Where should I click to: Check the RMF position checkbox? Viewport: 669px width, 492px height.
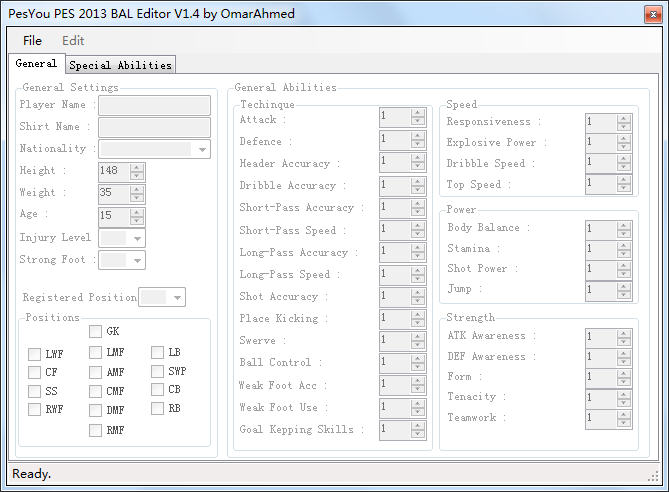[95, 430]
